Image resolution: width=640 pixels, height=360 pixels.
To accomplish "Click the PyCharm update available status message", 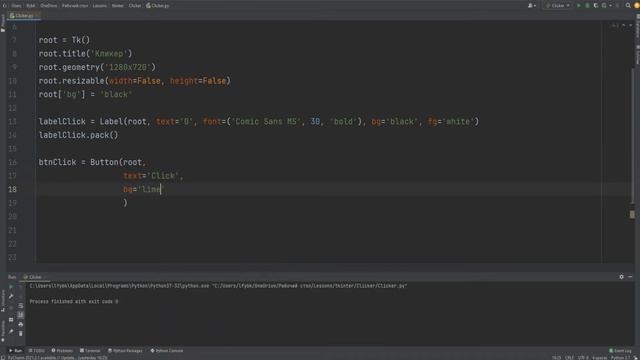I will pyautogui.click(x=58, y=358).
